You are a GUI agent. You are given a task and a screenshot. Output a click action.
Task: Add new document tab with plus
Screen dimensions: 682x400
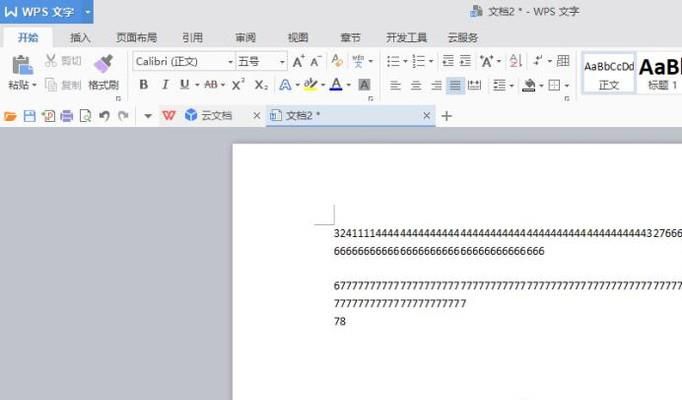tap(447, 116)
